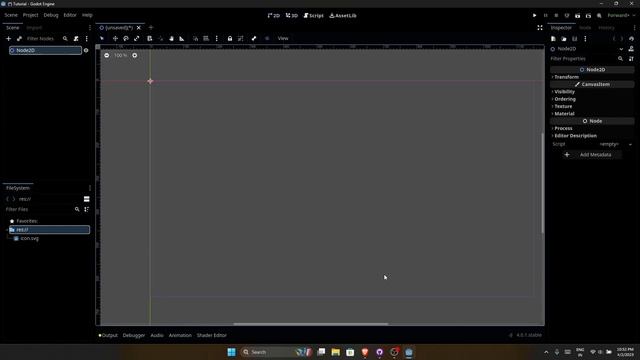The image size is (640, 360).
Task: Click the Filter Files input field
Action: (x=39, y=209)
